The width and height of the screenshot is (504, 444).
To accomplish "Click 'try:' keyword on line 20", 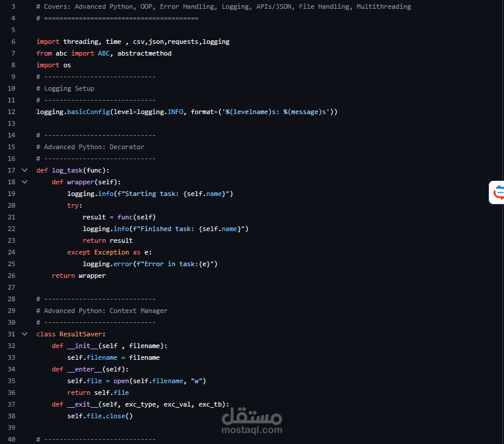I will pyautogui.click(x=75, y=205).
